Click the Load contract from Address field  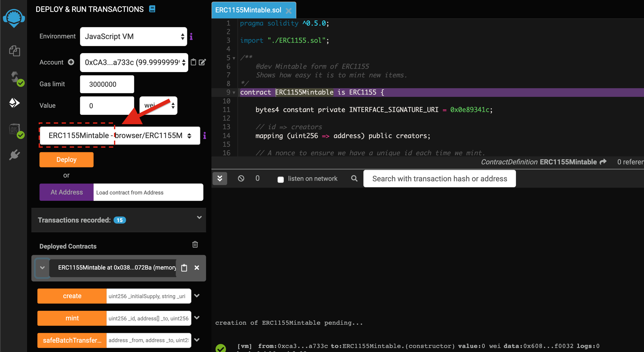[x=148, y=192]
